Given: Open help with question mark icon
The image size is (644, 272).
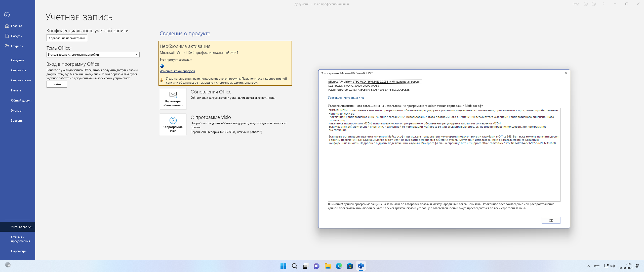Looking at the screenshot, I should pyautogui.click(x=603, y=4).
